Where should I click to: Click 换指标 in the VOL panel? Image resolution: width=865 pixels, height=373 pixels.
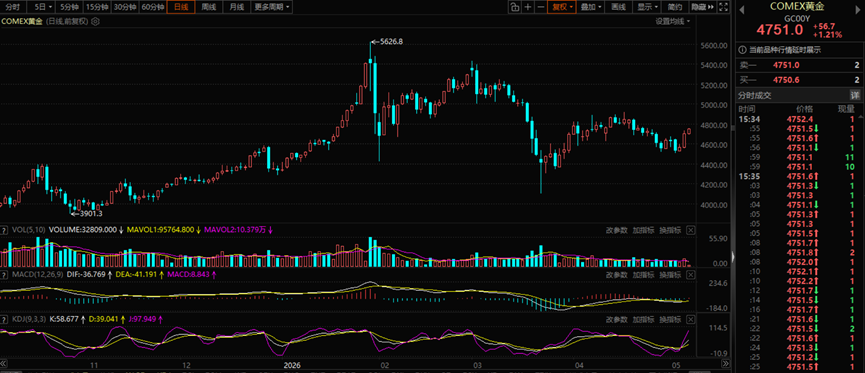670,230
